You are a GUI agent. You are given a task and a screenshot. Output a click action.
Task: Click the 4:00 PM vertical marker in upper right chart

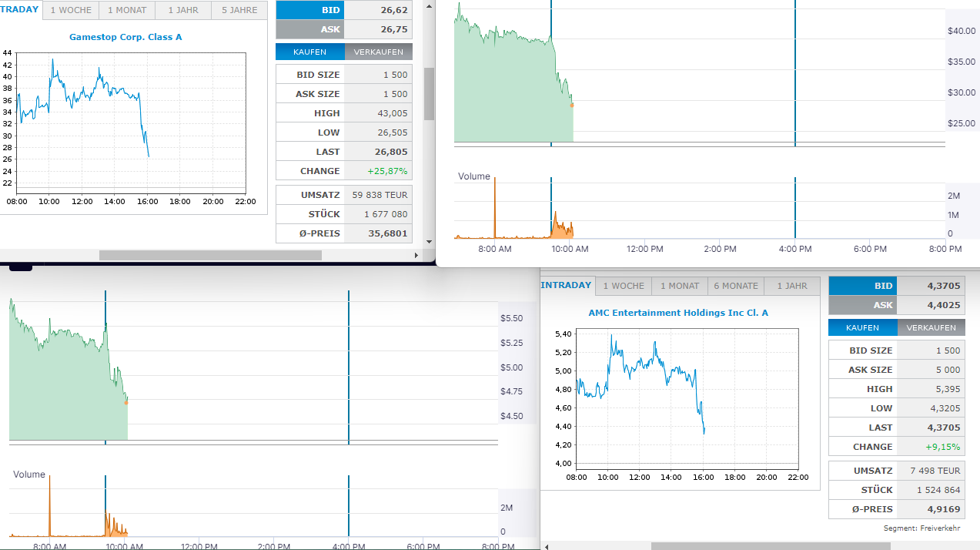tap(794, 73)
